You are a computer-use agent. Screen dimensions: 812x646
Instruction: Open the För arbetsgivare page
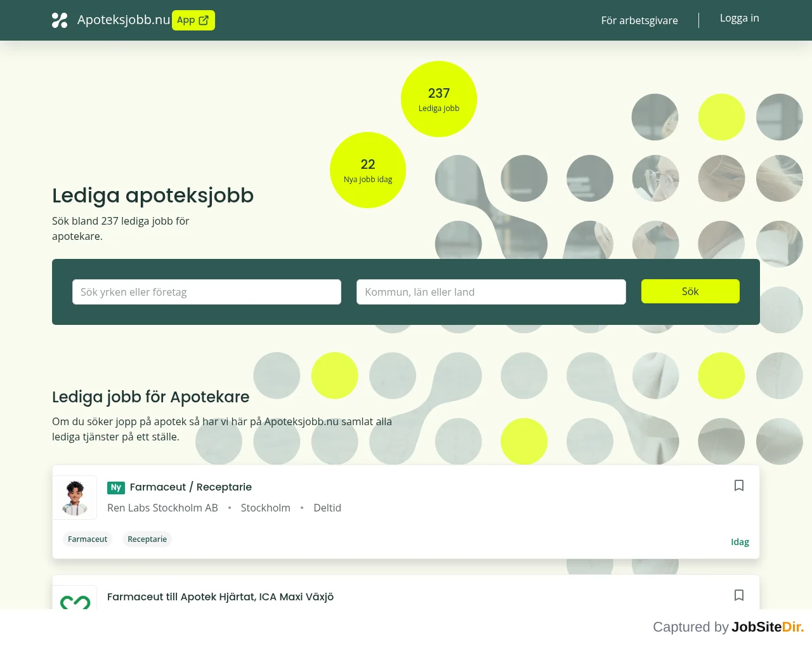click(639, 20)
